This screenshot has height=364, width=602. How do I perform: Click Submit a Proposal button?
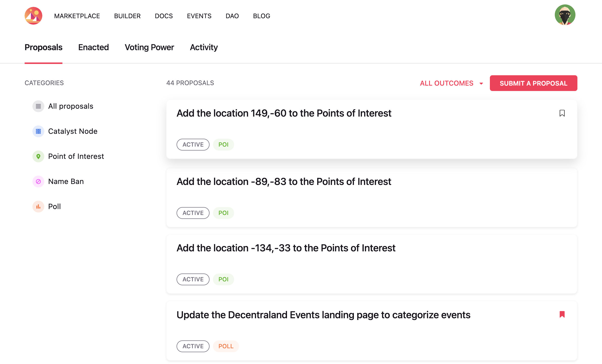[x=533, y=83]
